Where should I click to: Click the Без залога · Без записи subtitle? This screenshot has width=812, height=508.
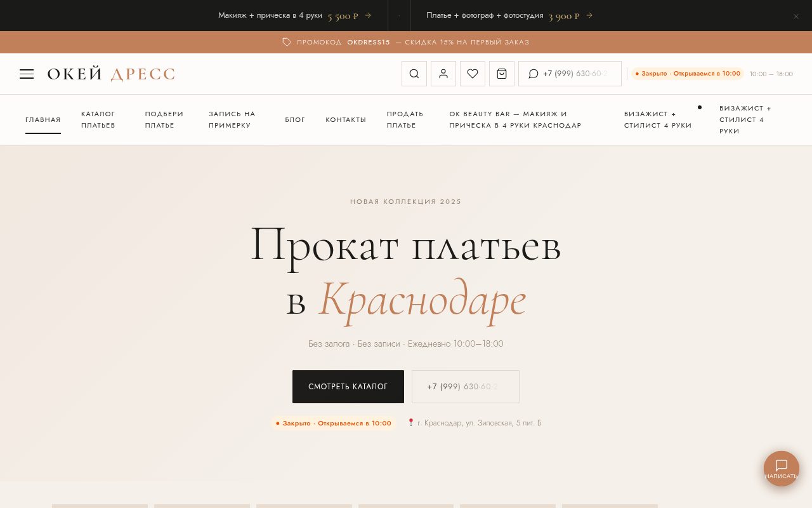tap(406, 344)
